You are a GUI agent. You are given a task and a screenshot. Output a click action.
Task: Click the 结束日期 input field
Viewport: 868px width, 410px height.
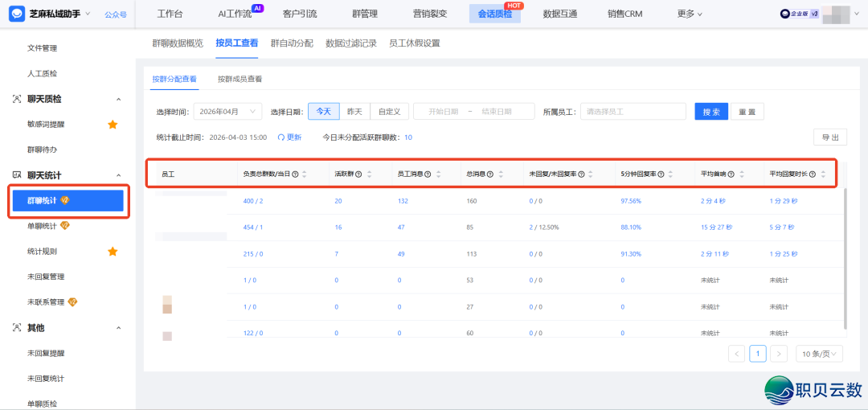[497, 112]
